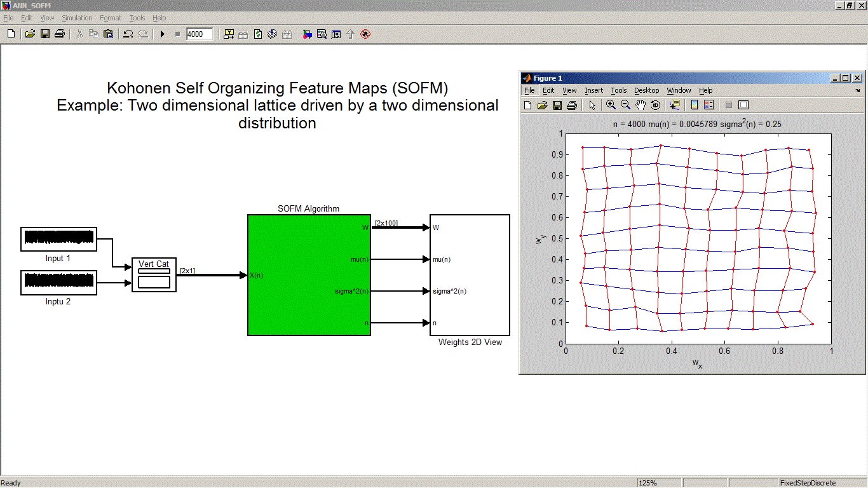868x488 pixels.
Task: Enable Rotate 3D in Figure 1
Action: click(655, 105)
